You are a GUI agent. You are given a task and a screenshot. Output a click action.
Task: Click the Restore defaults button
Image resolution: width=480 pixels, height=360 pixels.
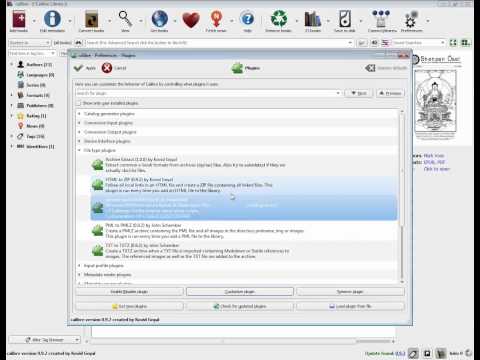click(x=386, y=68)
